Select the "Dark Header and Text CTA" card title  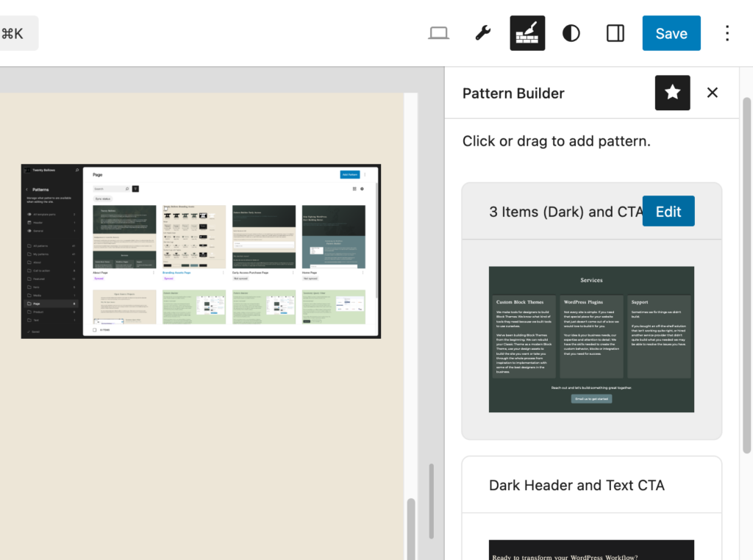577,485
